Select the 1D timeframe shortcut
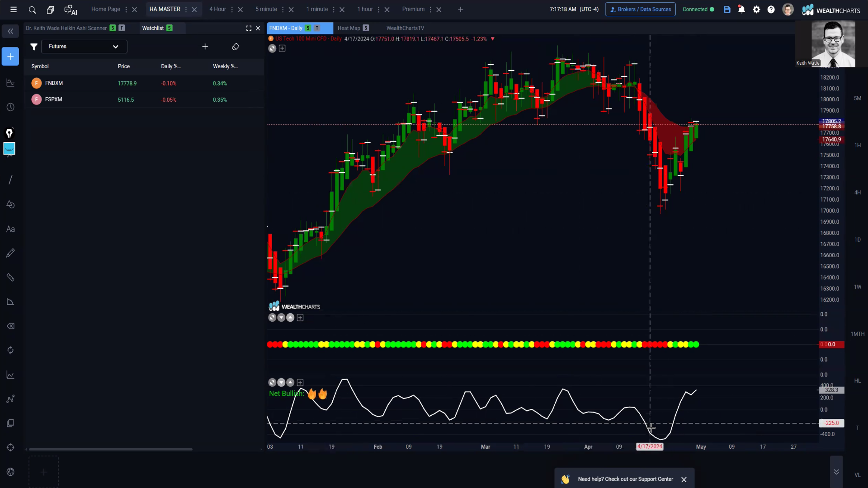Viewport: 868px width, 488px height. click(x=858, y=240)
